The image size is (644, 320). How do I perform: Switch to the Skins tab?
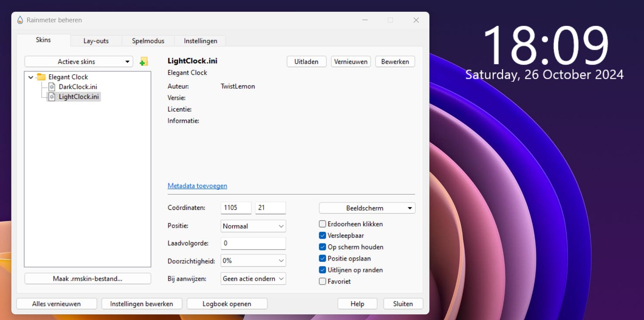(43, 40)
